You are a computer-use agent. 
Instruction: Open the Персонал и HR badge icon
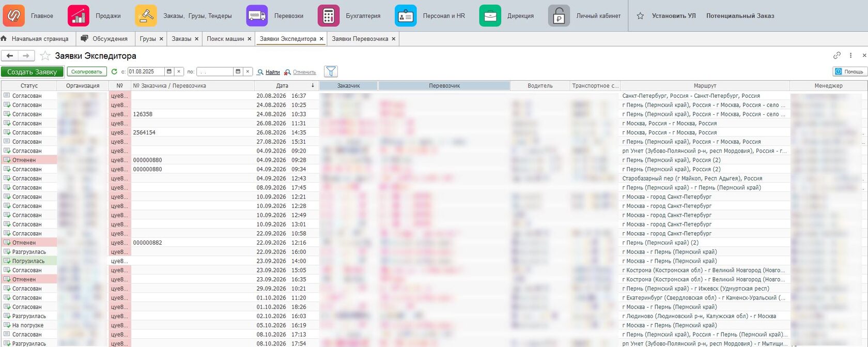click(406, 16)
